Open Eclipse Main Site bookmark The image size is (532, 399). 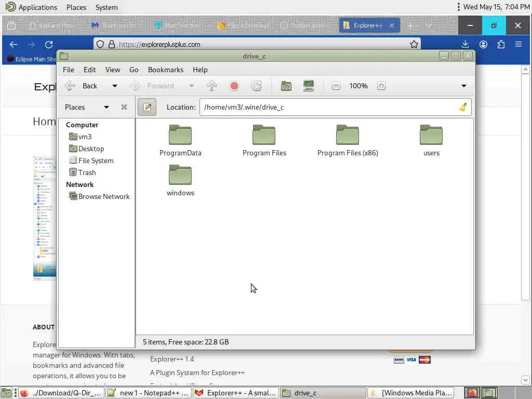tap(31, 59)
